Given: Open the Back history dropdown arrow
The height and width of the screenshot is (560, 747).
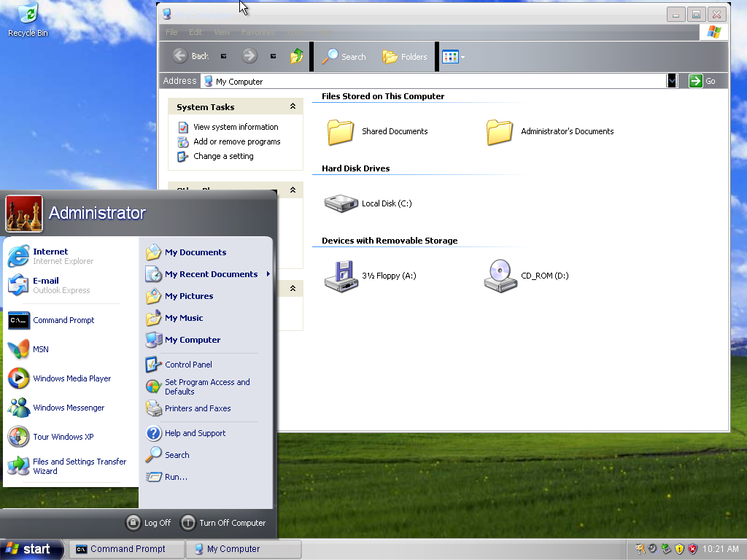Looking at the screenshot, I should click(223, 56).
